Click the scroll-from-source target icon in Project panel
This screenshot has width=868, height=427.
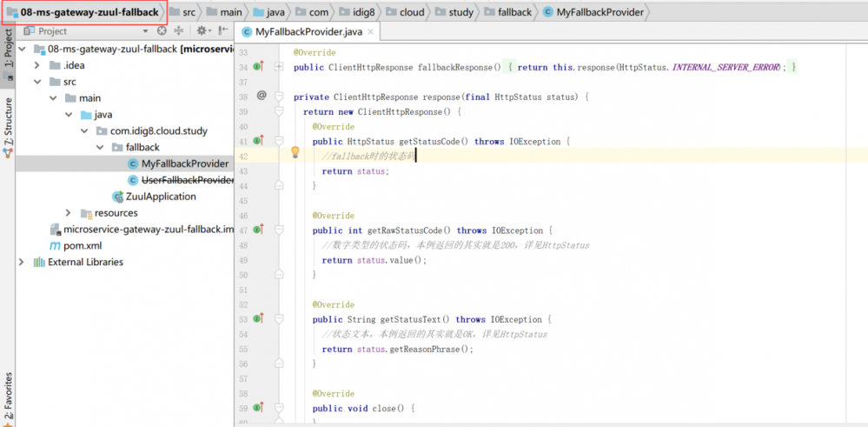(x=162, y=31)
